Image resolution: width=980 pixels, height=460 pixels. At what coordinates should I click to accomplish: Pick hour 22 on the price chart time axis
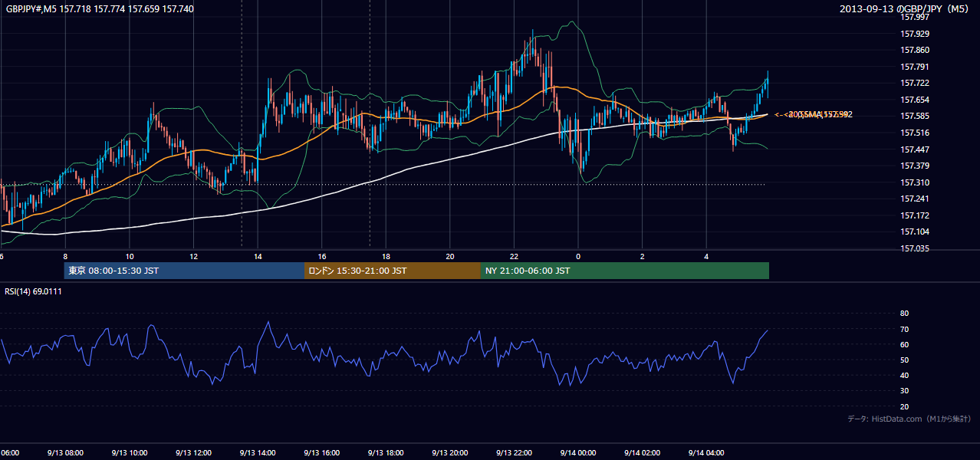514,257
